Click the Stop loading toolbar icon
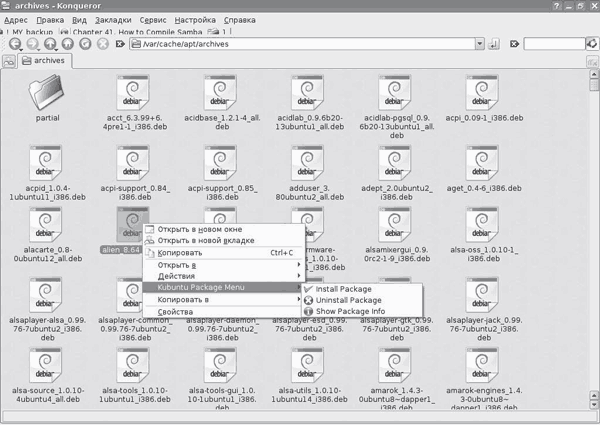 point(102,44)
